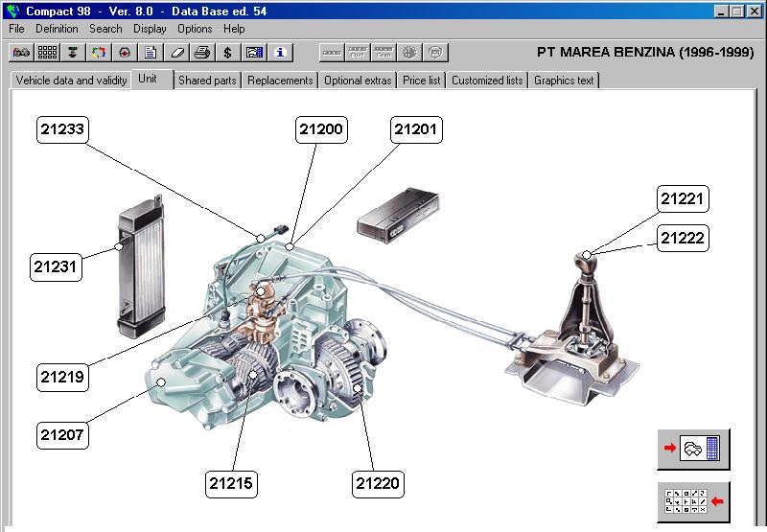Click the binoculars search toolbar icon

click(x=21, y=52)
